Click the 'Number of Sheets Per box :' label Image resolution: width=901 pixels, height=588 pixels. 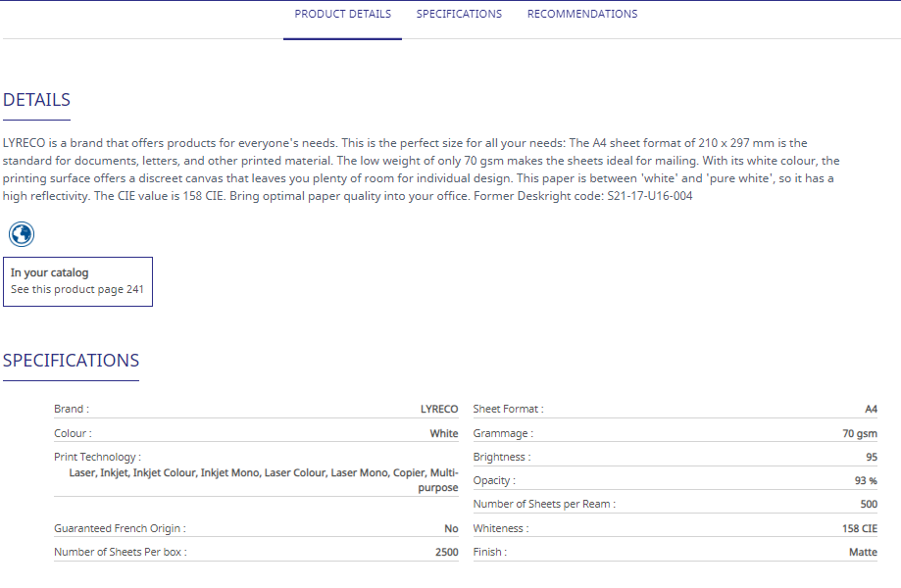[x=120, y=553]
